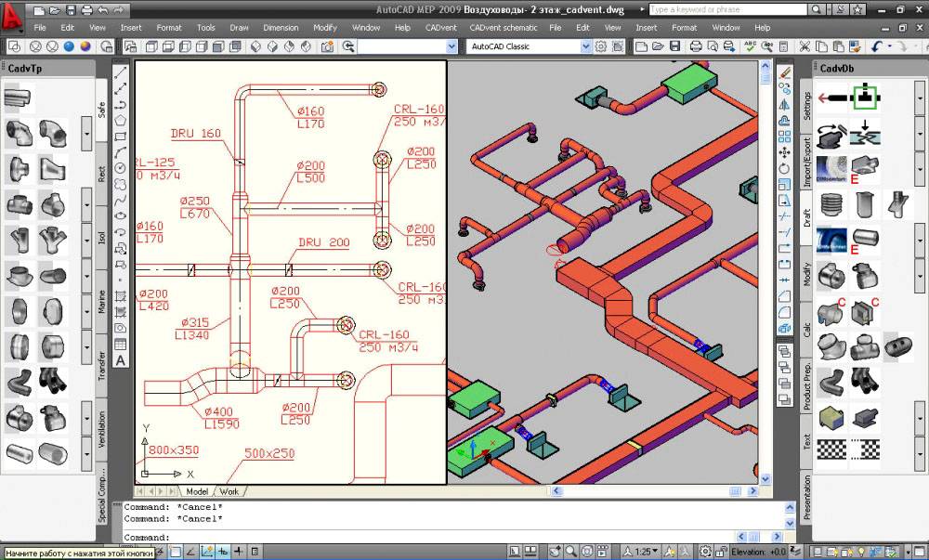The width and height of the screenshot is (929, 560).
Task: Click the Save icon in quick access toolbar
Action: pos(69,10)
